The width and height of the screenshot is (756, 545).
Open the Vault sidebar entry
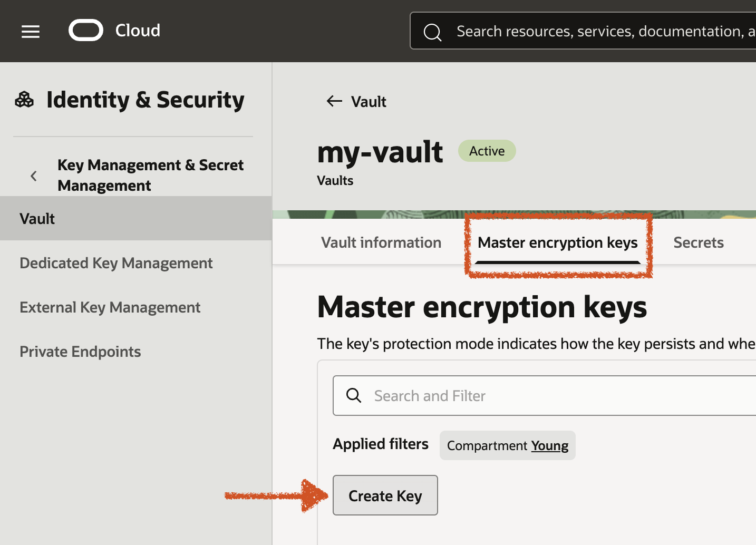click(37, 218)
